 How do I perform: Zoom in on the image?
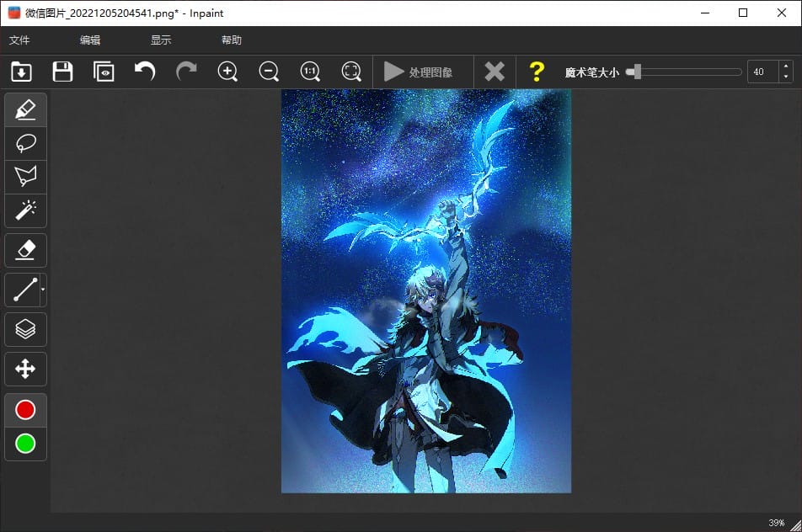click(x=227, y=72)
